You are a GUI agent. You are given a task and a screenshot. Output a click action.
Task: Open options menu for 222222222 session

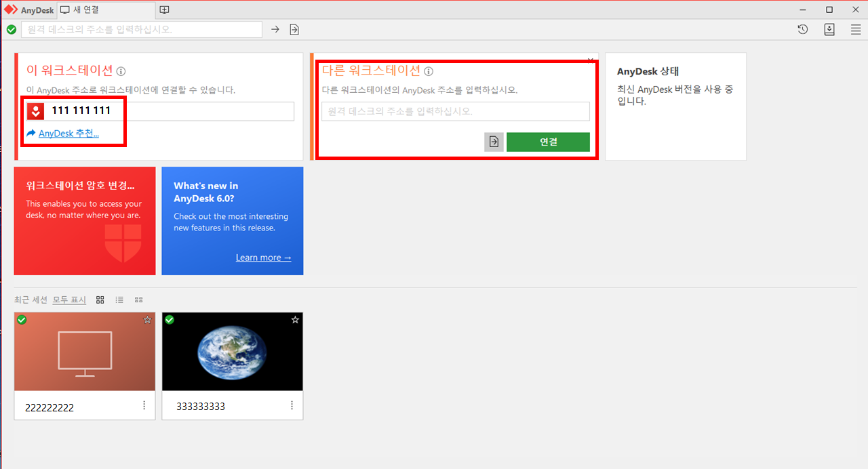pyautogui.click(x=144, y=405)
